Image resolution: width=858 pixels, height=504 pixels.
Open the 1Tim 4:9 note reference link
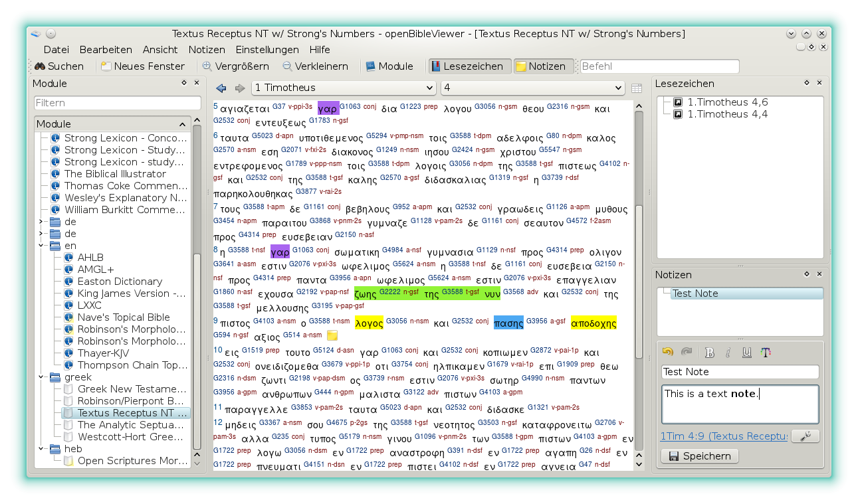click(x=724, y=436)
